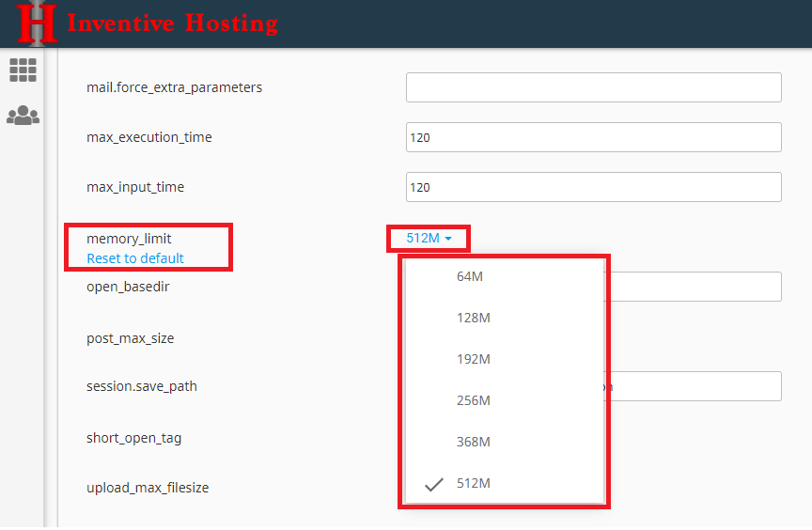The height and width of the screenshot is (530, 812).
Task: Click into the open_basedir input box
Action: coord(695,287)
